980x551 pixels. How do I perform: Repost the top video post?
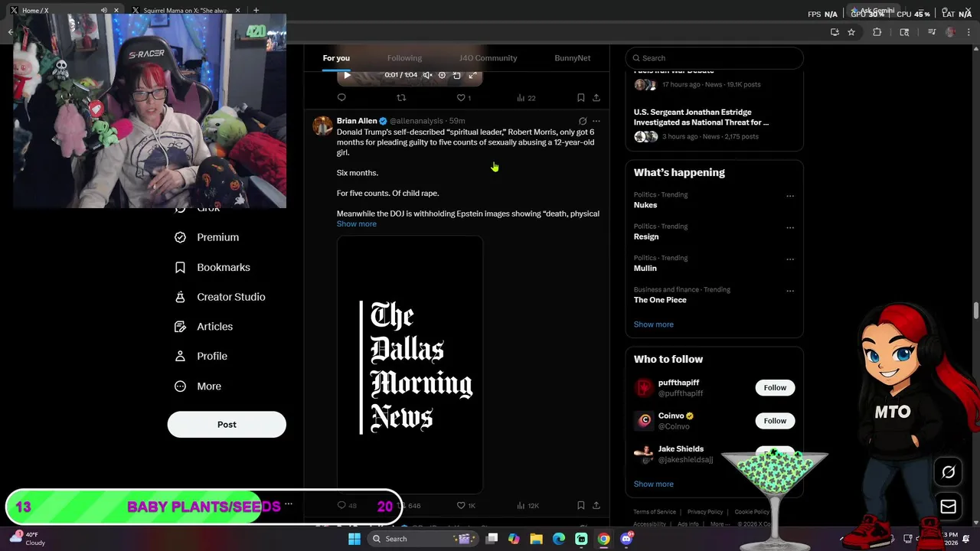(400, 98)
